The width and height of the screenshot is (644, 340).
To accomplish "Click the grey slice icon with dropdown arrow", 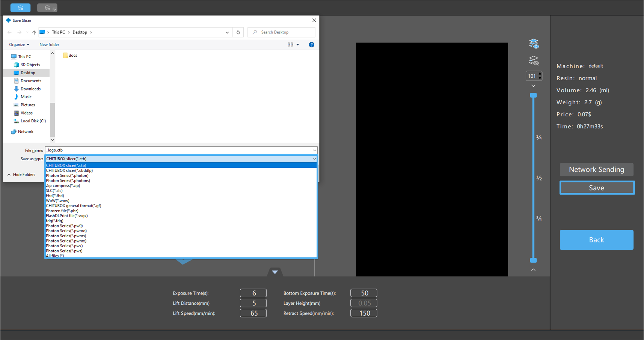I will 47,8.
